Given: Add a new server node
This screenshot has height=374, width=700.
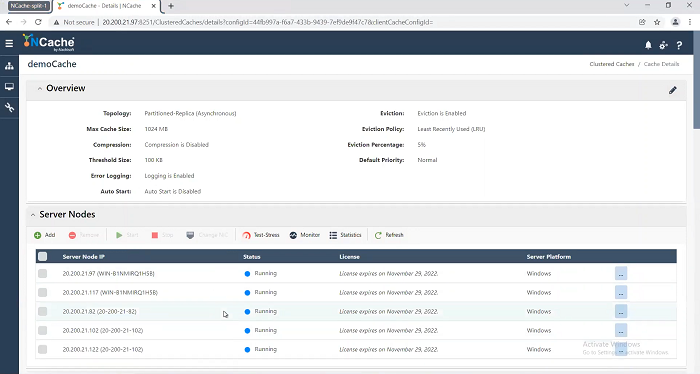Looking at the screenshot, I should [x=45, y=235].
